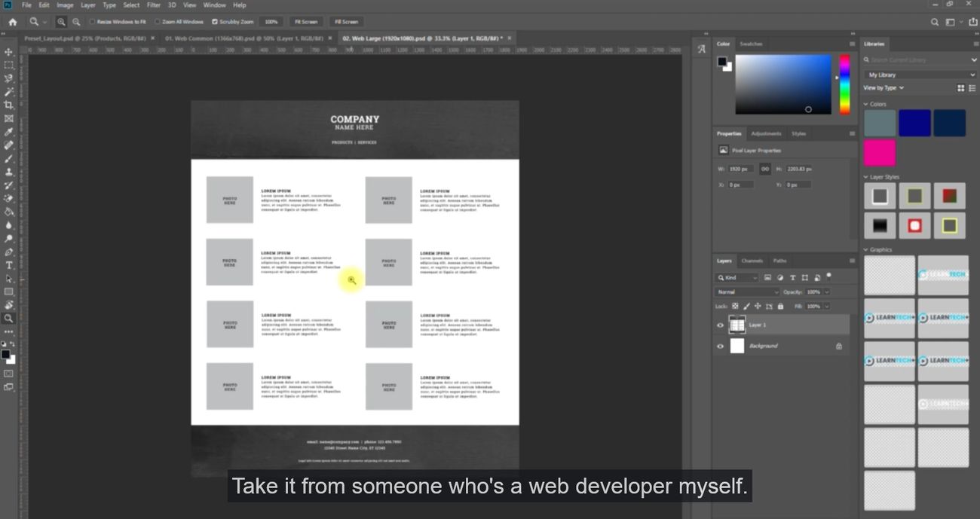
Task: Click the Fit Screen button
Action: click(306, 22)
